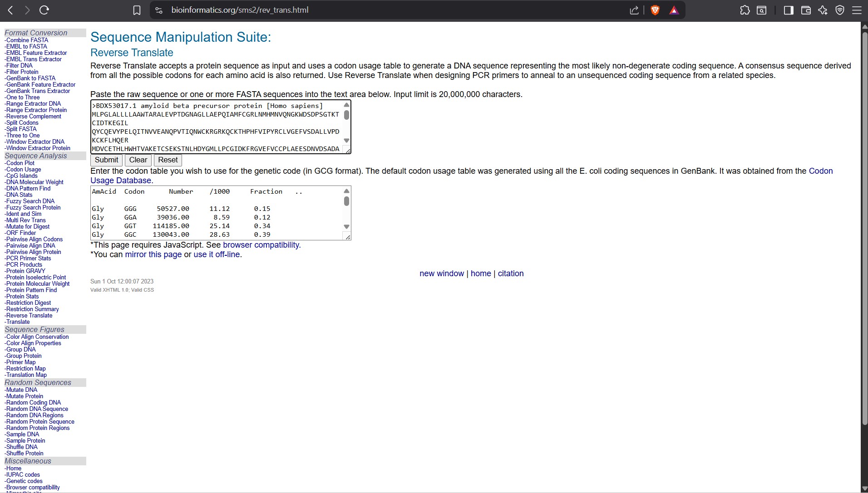
Task: Open Codon Plot in sidebar
Action: point(20,163)
